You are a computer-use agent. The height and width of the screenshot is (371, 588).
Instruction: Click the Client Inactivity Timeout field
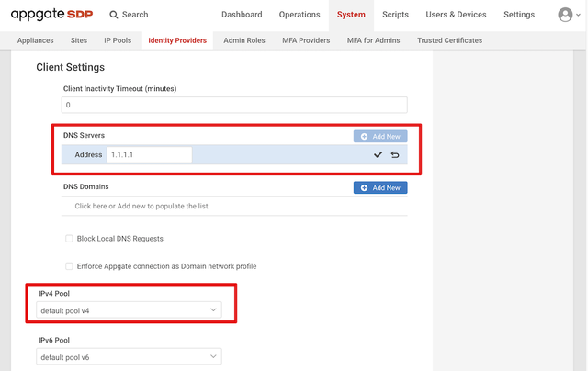233,106
